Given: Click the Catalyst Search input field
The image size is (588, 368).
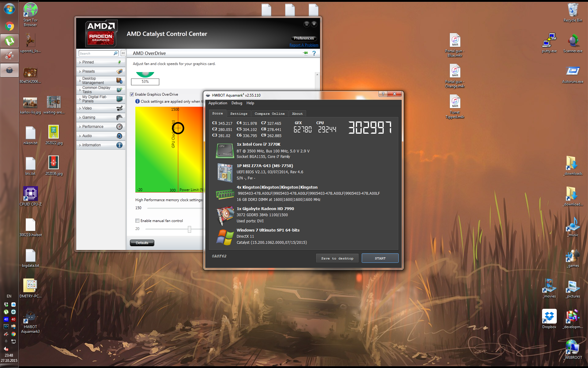Looking at the screenshot, I should pos(96,53).
